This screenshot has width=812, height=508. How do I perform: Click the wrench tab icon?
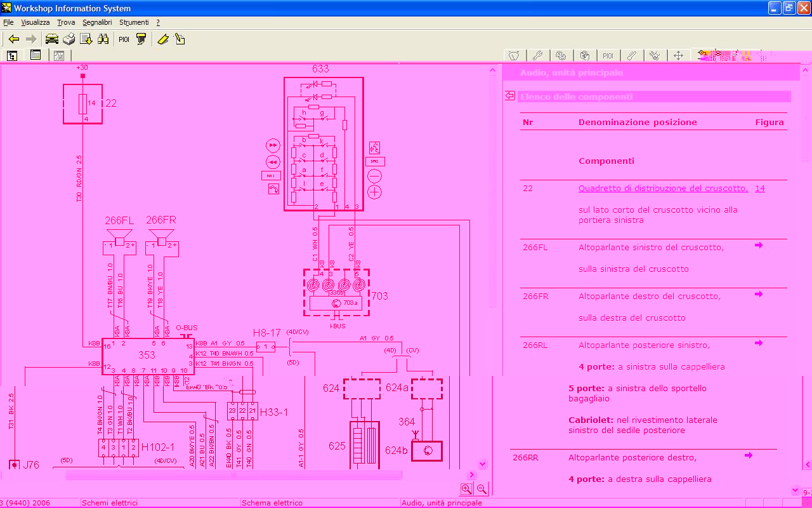(537, 55)
